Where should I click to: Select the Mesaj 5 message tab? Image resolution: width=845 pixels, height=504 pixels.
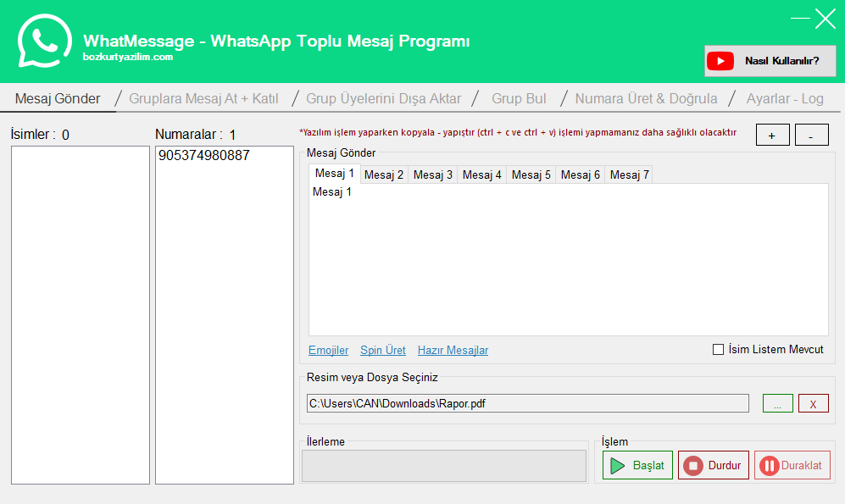(531, 174)
